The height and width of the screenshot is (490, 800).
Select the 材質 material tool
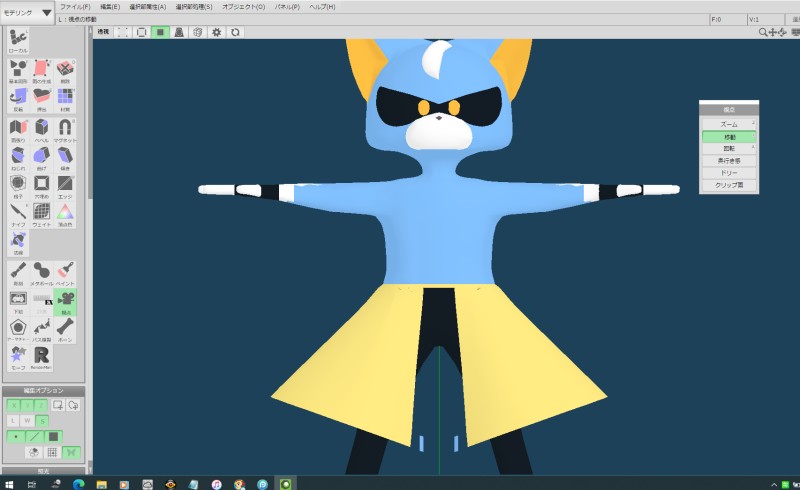[x=65, y=100]
